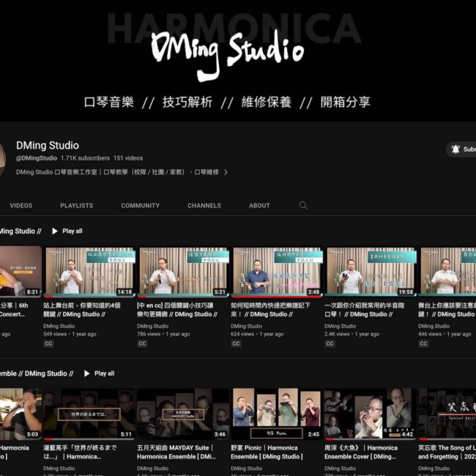Click the search magnifier icon in channel tabs
The width and height of the screenshot is (476, 476).
303,206
